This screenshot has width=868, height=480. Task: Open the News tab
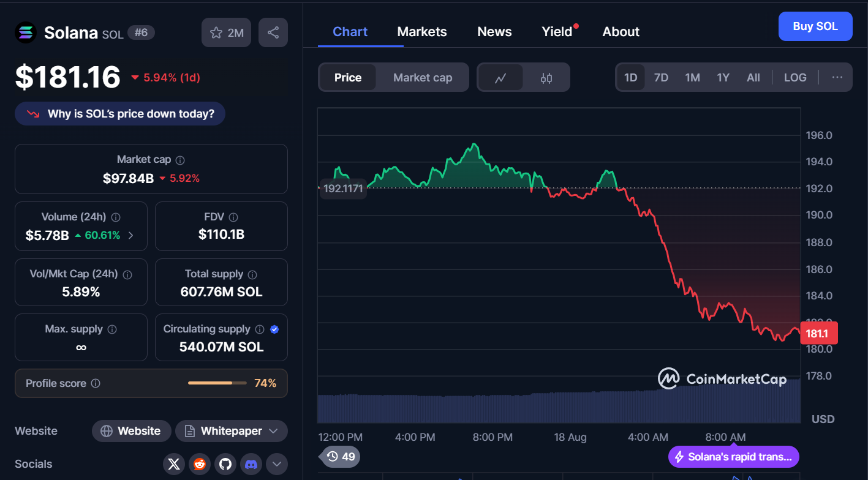(494, 32)
